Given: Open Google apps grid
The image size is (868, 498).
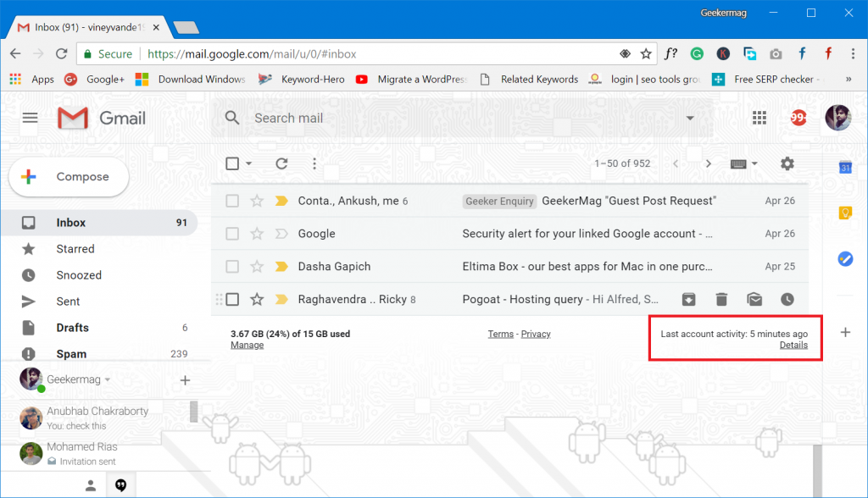Looking at the screenshot, I should point(759,118).
